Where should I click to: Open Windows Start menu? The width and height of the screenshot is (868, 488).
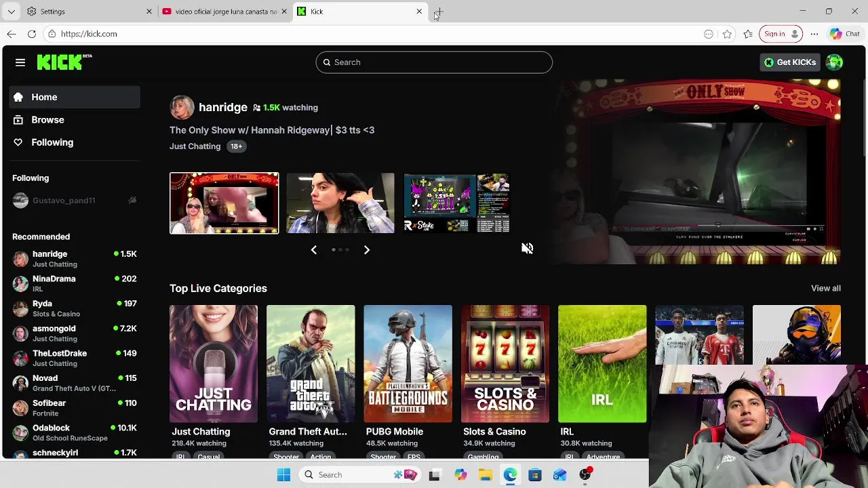[283, 475]
